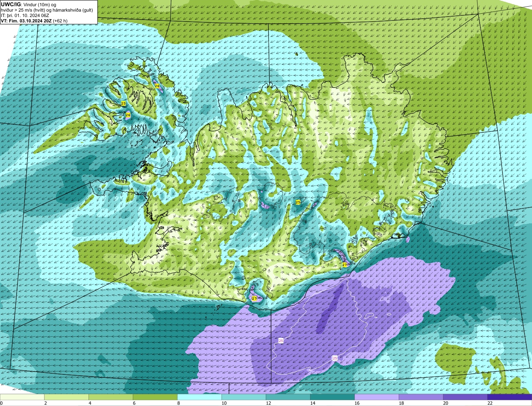Select the 10–12 m/s light teal swatch
The height and width of the screenshot is (406, 532).
[244, 397]
